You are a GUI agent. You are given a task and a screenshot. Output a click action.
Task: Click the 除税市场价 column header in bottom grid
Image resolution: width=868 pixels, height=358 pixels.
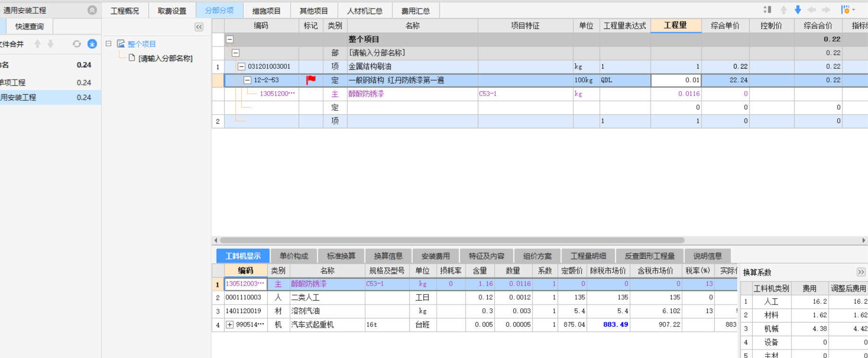coord(608,271)
